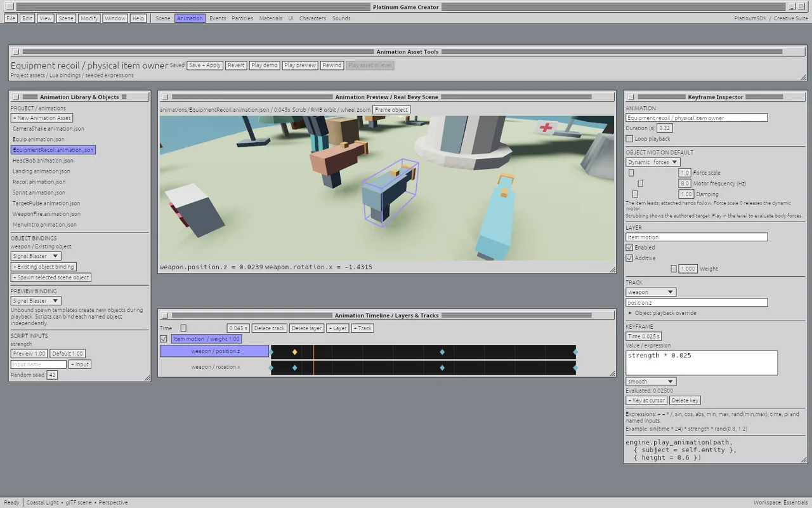This screenshot has width=812, height=508.
Task: Select the last keyframe on weapon / position.z
Action: point(575,352)
